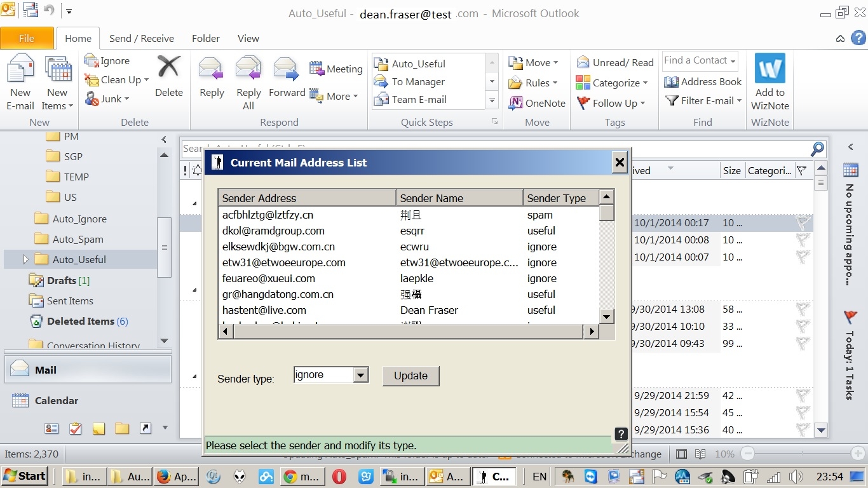Select the hastent@live.com row

[x=409, y=310]
